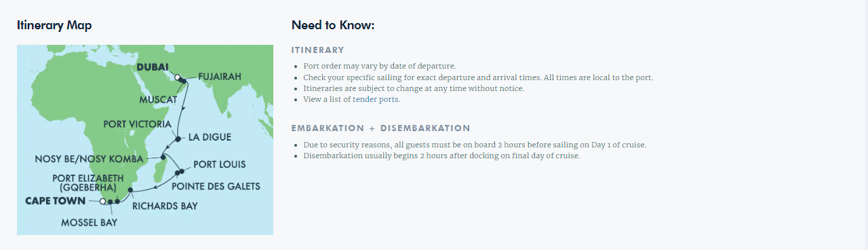The width and height of the screenshot is (868, 250).
Task: Click the ITINERARY section subheading
Action: tap(318, 50)
